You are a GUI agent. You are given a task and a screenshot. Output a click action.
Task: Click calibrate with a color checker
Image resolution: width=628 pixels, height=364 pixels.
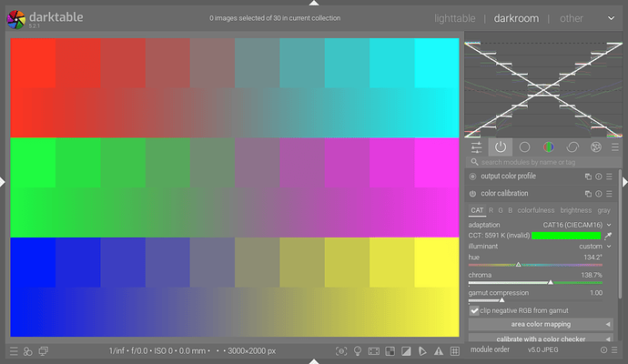point(541,339)
